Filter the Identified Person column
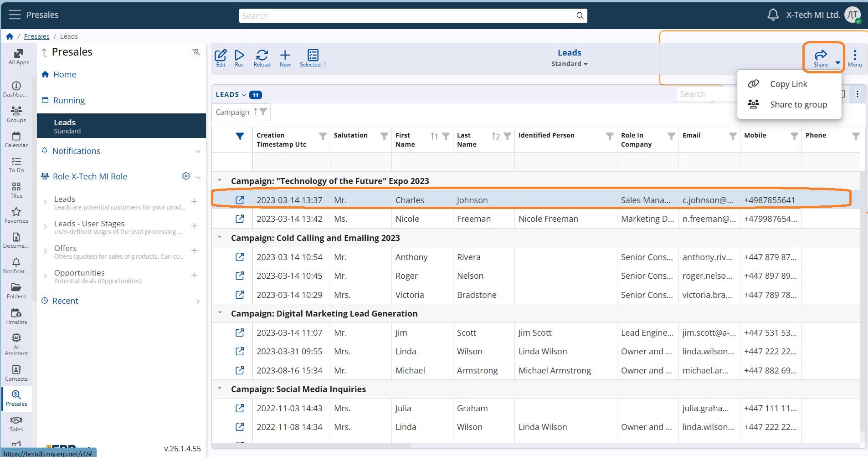 [610, 136]
